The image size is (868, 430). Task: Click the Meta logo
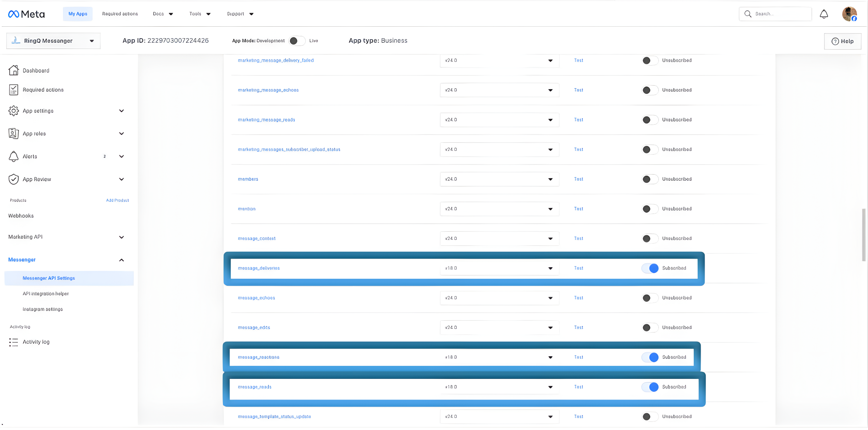click(26, 14)
